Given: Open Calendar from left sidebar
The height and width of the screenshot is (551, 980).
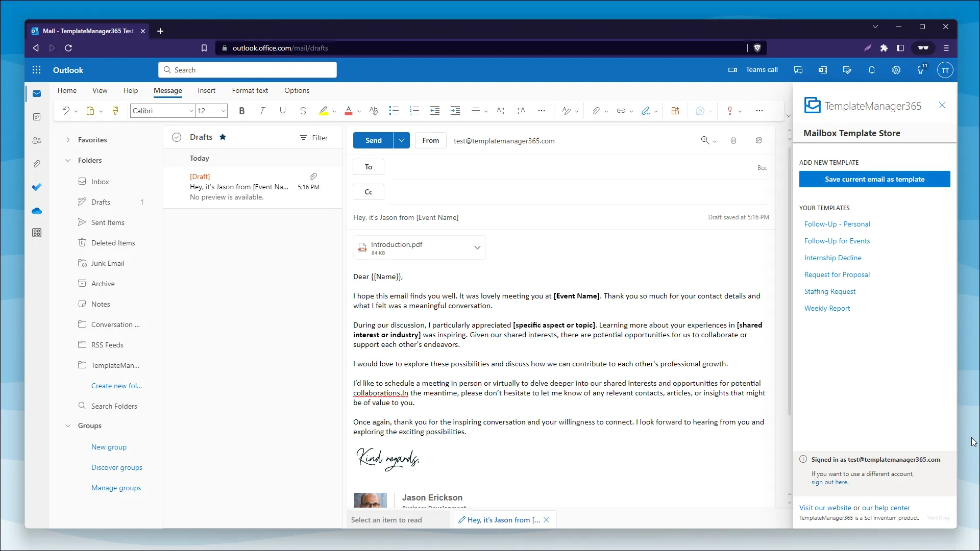Looking at the screenshot, I should [x=37, y=117].
